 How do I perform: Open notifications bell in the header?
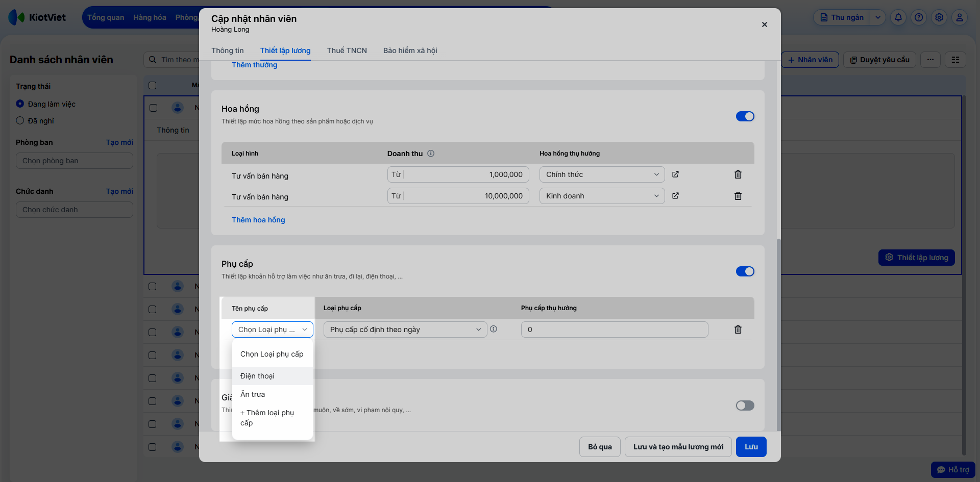pyautogui.click(x=898, y=17)
